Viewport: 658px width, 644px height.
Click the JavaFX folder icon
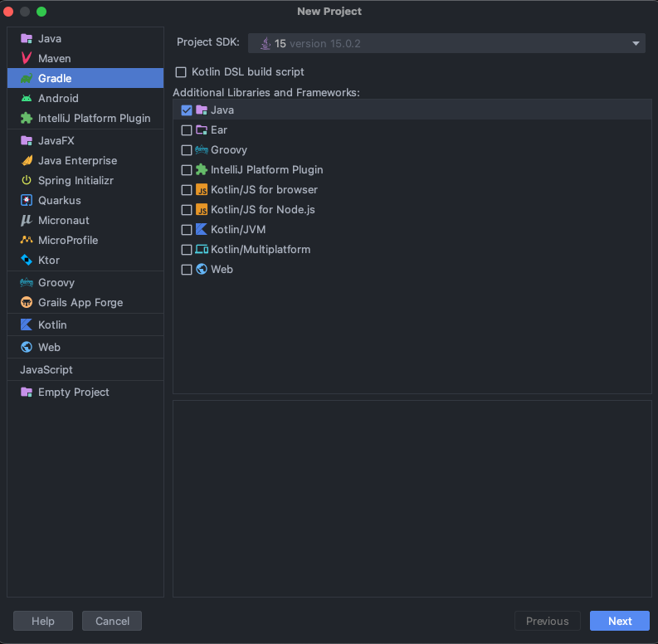(27, 140)
